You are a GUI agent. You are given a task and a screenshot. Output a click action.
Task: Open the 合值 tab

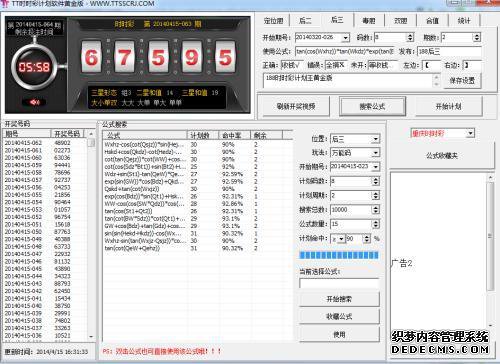432,21
